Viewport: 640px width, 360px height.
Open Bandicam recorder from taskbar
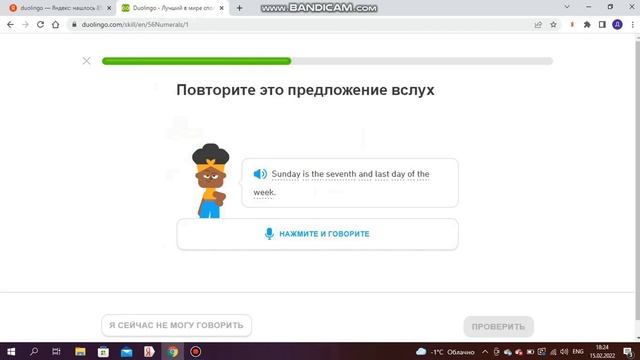click(196, 351)
